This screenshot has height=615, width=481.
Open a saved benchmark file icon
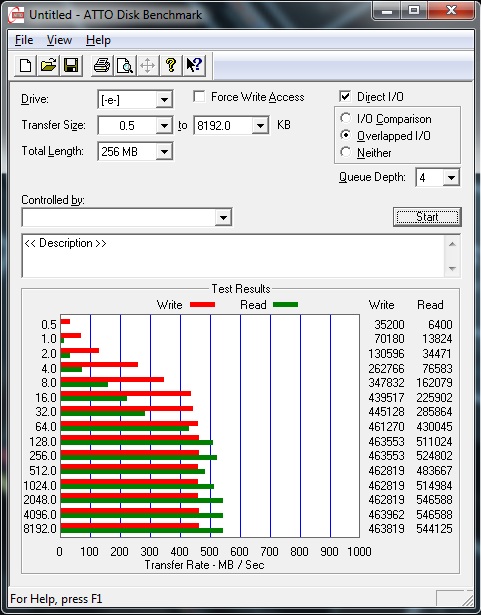click(x=48, y=65)
